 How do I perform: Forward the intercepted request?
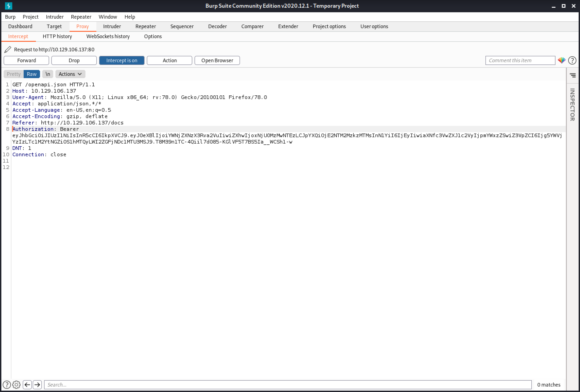click(26, 60)
